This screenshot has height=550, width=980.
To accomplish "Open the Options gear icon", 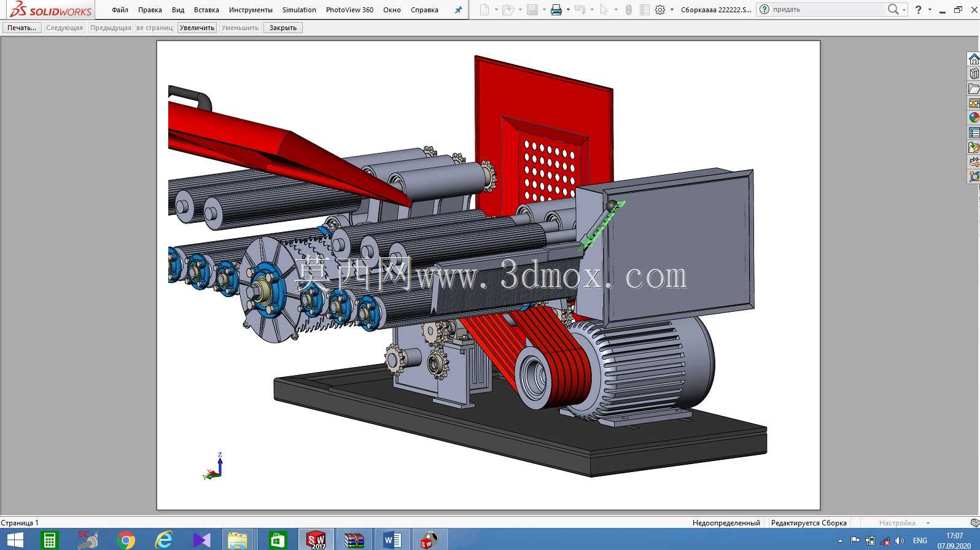I will point(660,10).
